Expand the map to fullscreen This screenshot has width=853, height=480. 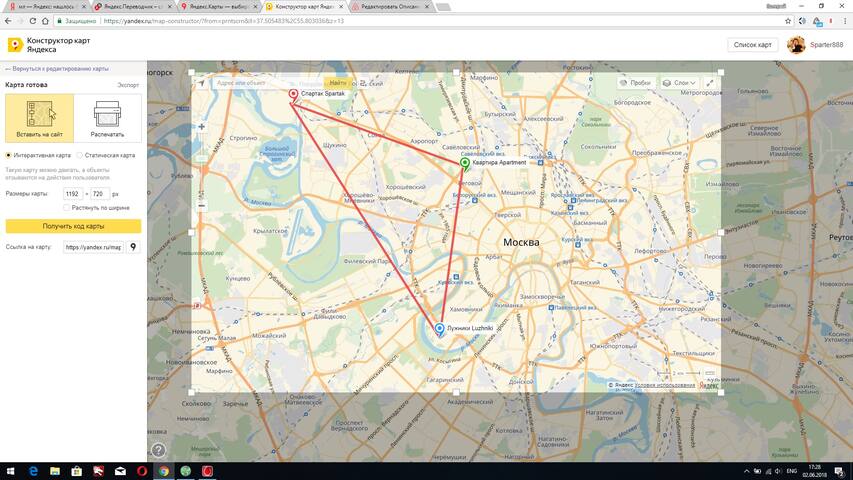pos(710,83)
